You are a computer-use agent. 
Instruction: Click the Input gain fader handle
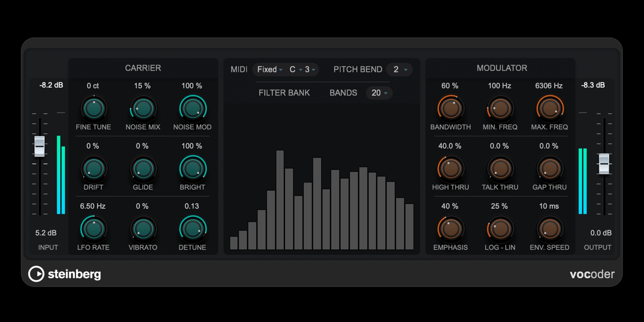40,147
